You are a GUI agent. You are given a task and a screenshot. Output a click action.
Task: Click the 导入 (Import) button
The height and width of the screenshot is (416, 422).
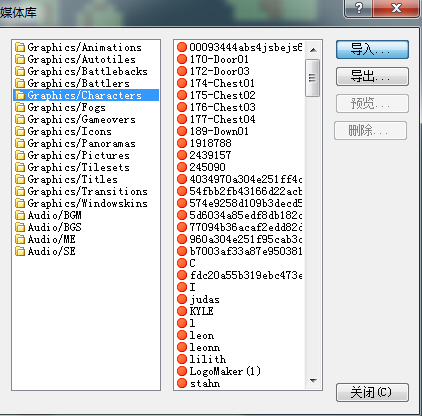pyautogui.click(x=372, y=50)
